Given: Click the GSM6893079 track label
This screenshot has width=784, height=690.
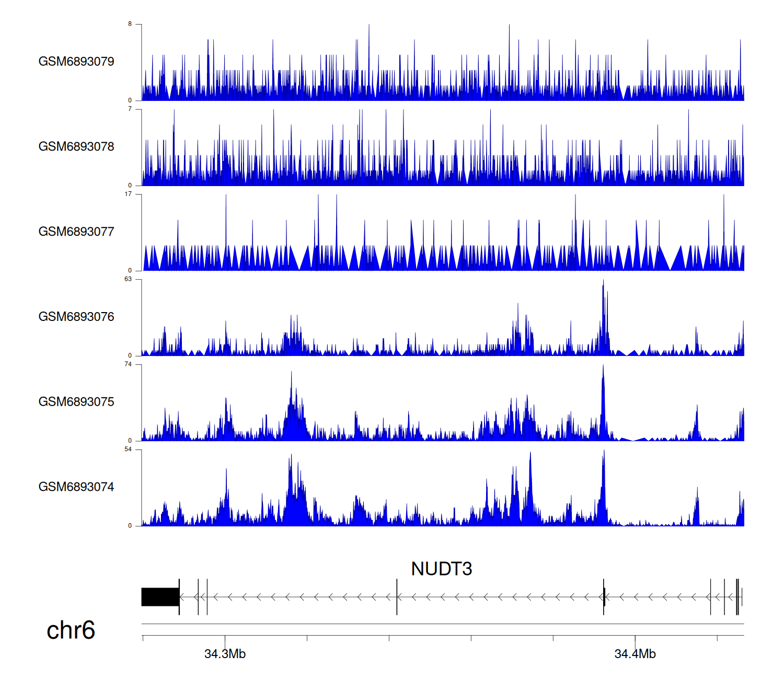Looking at the screenshot, I should point(76,62).
